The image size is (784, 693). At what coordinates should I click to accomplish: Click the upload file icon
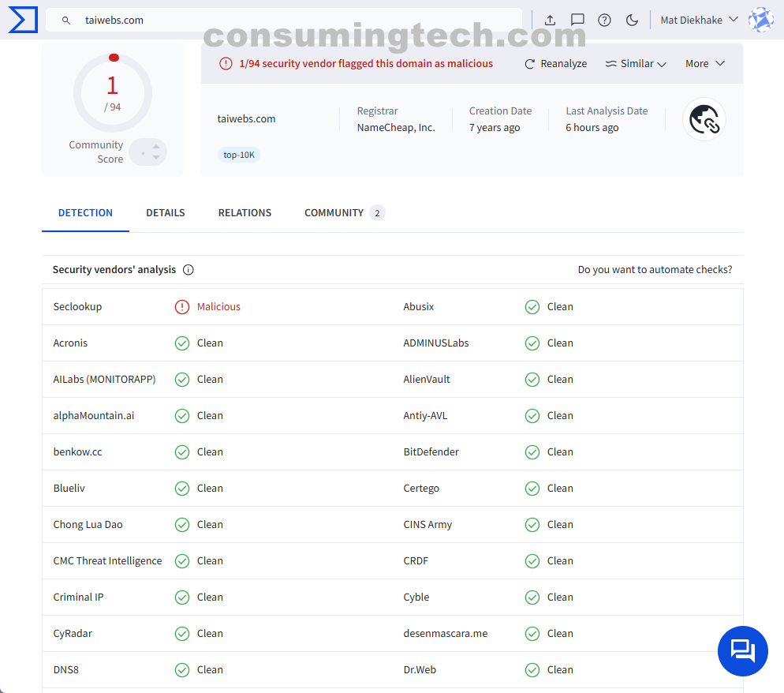pos(550,20)
